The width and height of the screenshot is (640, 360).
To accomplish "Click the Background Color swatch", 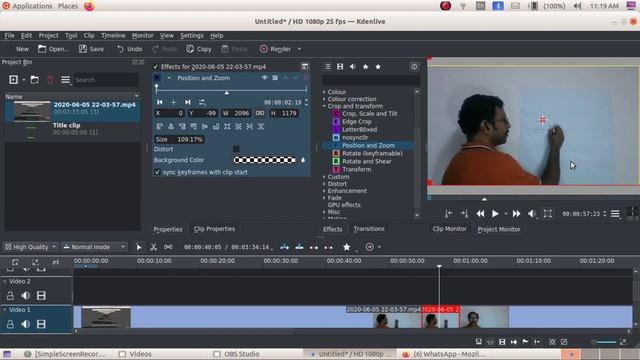I will coord(264,160).
